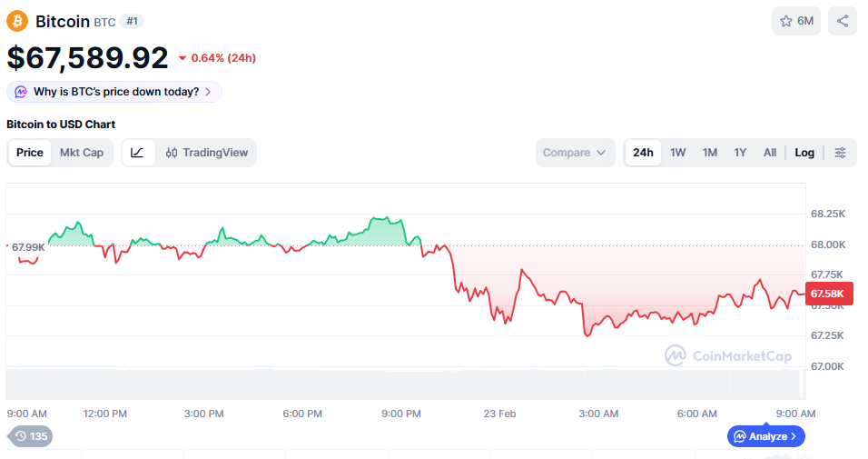Select the 1M time range

[710, 153]
